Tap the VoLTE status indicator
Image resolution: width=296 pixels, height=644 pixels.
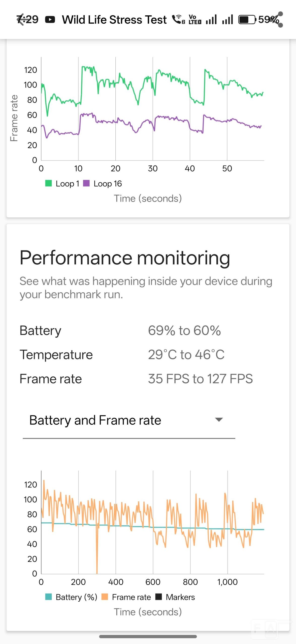[x=195, y=20]
